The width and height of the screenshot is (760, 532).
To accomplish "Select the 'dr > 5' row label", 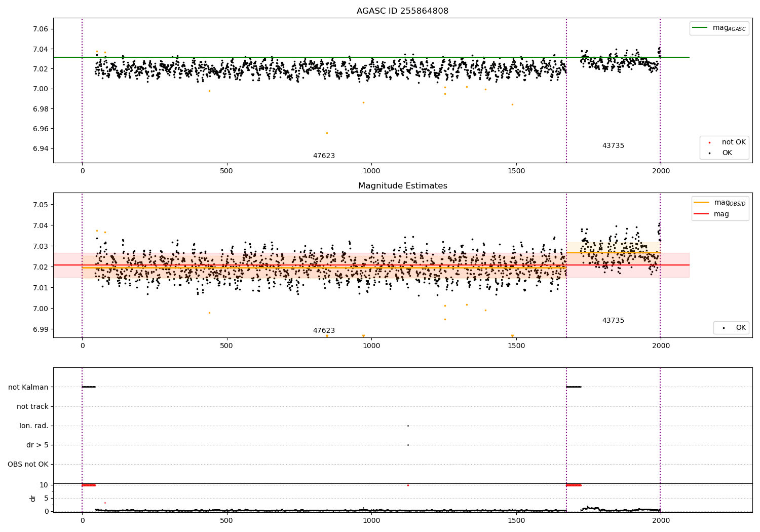I will tap(37, 445).
